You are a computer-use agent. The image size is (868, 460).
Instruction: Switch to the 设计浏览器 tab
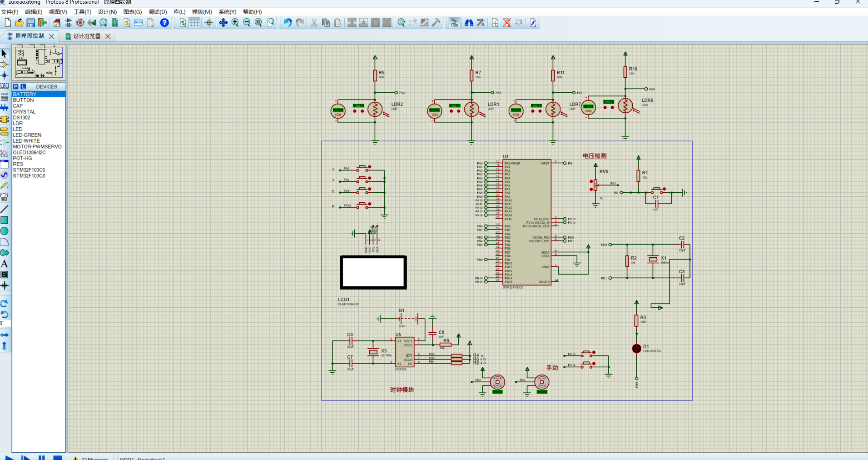(x=87, y=36)
